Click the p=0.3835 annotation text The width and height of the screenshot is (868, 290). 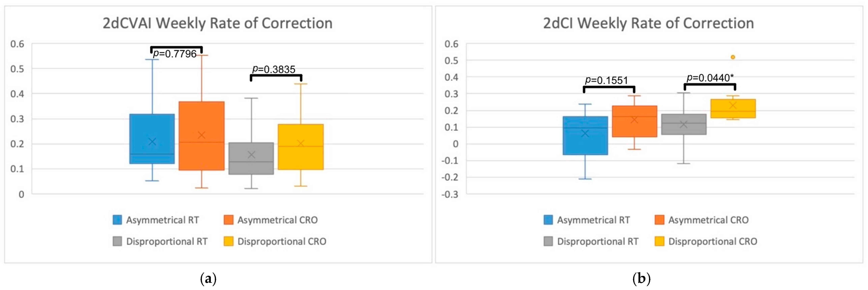point(274,69)
